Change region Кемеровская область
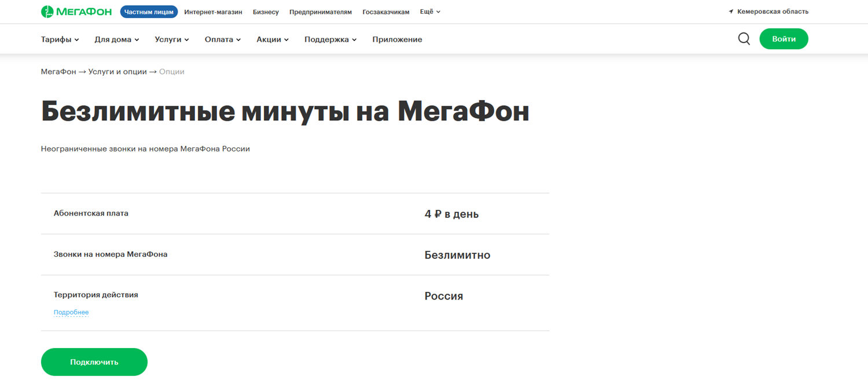 point(773,12)
